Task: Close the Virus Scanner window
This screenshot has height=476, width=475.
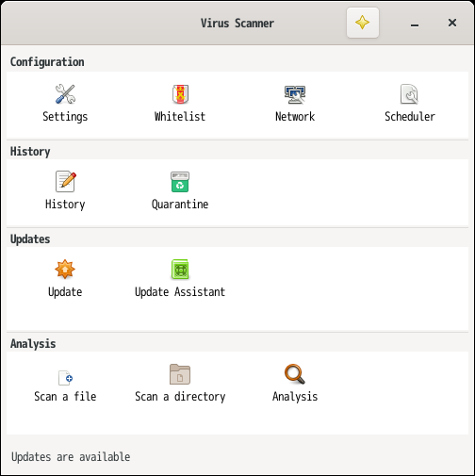Action: [x=452, y=23]
